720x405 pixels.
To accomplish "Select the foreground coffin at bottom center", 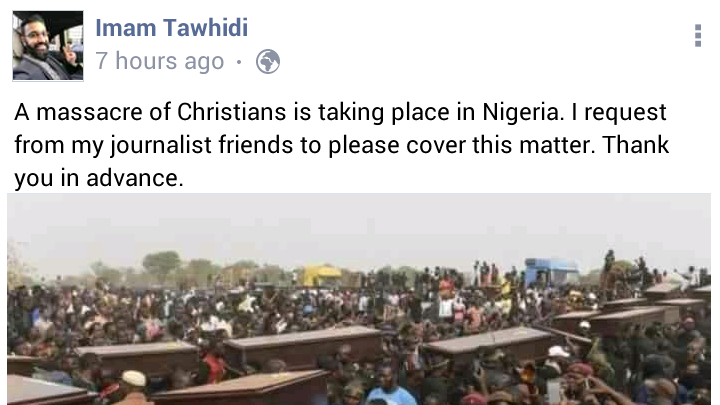I will pos(240,387).
